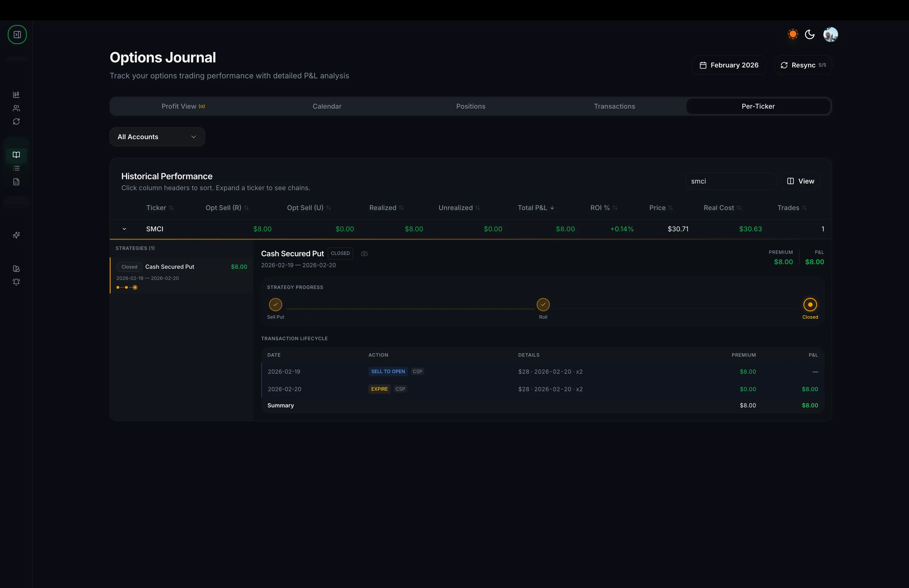Click the Sell Put progress step
Image resolution: width=909 pixels, height=588 pixels.
coord(275,305)
